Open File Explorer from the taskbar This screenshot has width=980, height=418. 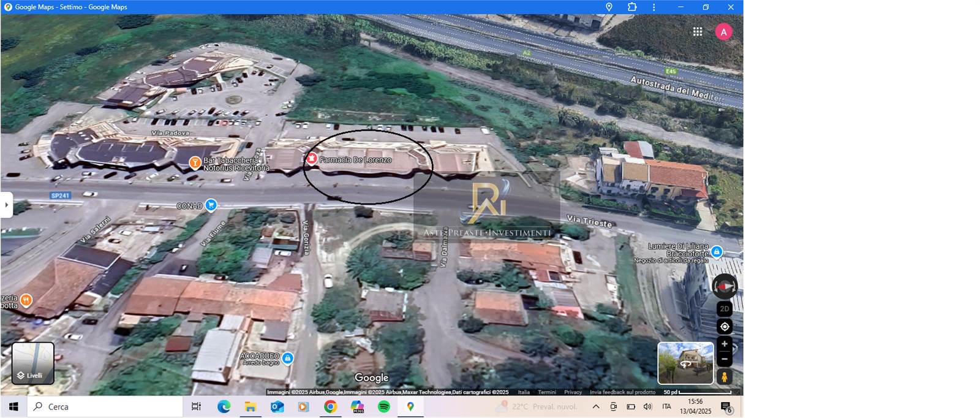tap(250, 406)
